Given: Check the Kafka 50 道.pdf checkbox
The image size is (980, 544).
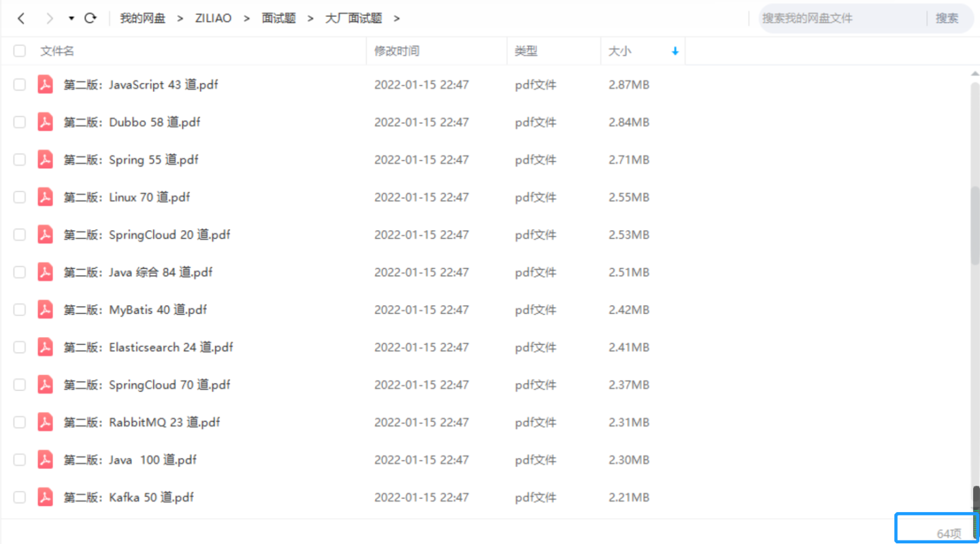Looking at the screenshot, I should [20, 497].
